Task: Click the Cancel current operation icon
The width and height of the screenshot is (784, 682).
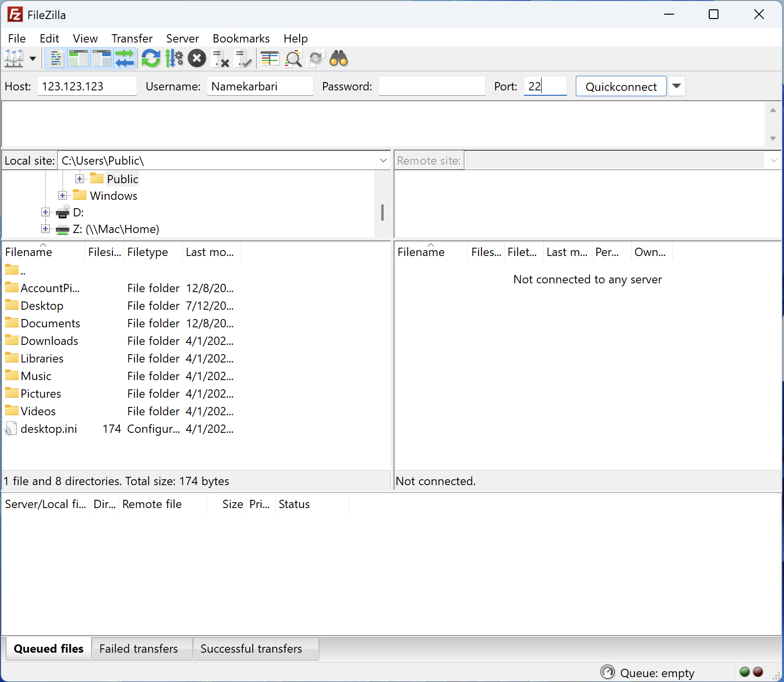Action: (x=197, y=59)
